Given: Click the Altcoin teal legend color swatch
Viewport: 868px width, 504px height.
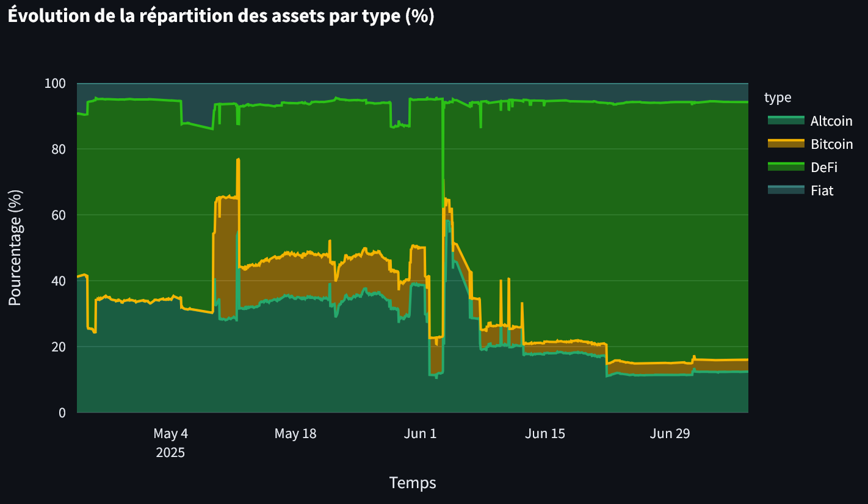Looking at the screenshot, I should [786, 121].
